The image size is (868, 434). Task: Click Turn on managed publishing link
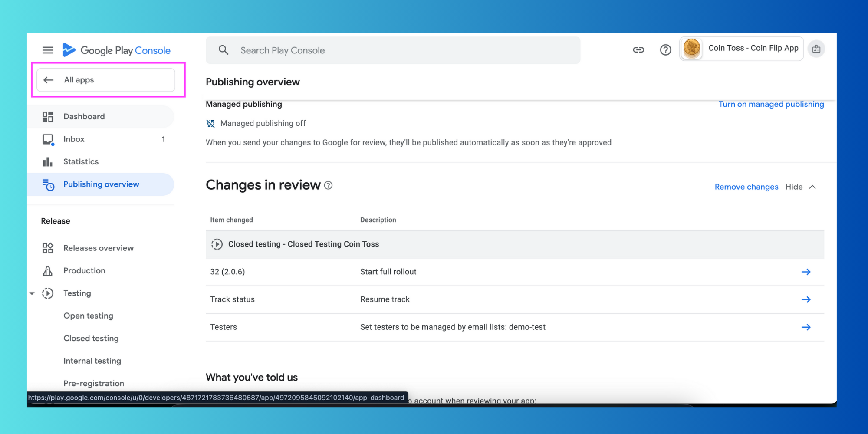[771, 104]
